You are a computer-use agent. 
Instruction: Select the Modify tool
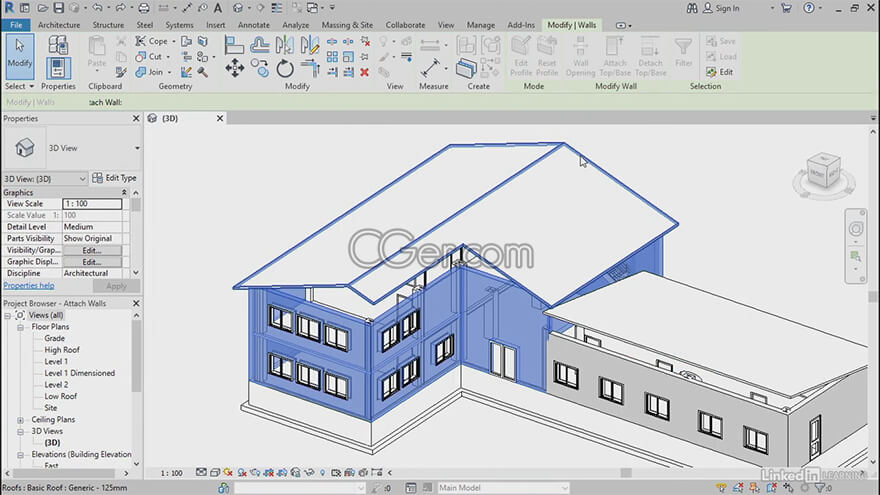tap(20, 56)
